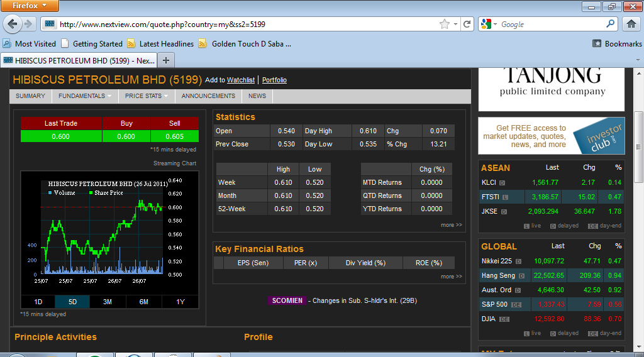This screenshot has width=644, height=357.
Task: Click into the Google search box
Action: pos(550,25)
